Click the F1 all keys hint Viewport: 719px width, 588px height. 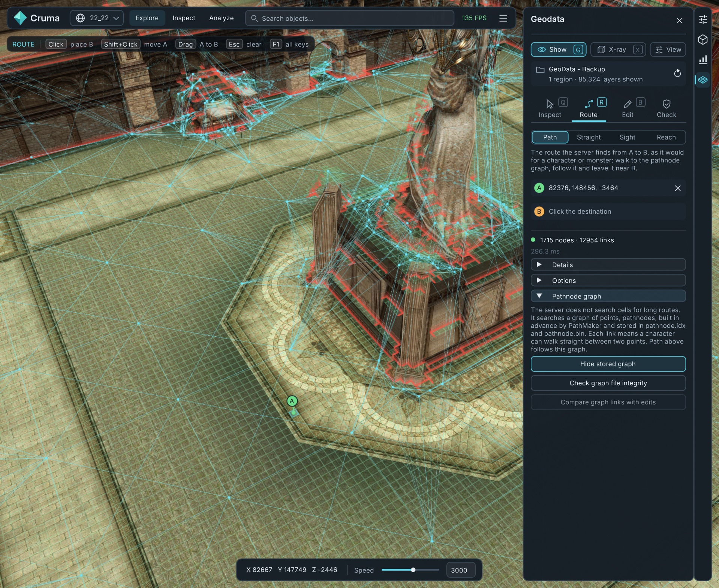(x=289, y=44)
